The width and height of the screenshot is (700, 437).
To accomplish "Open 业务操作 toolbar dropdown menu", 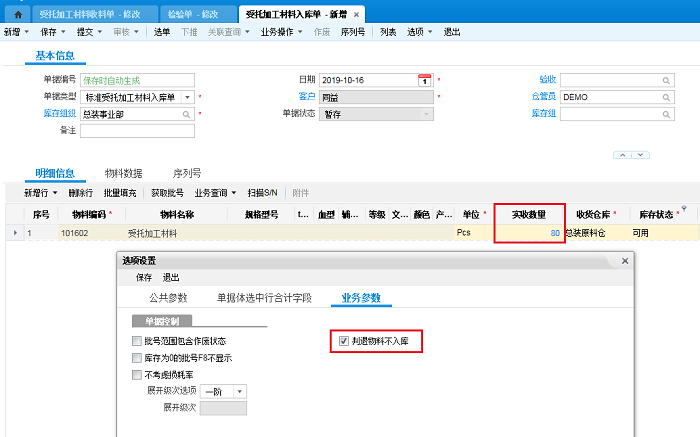I will 285,32.
